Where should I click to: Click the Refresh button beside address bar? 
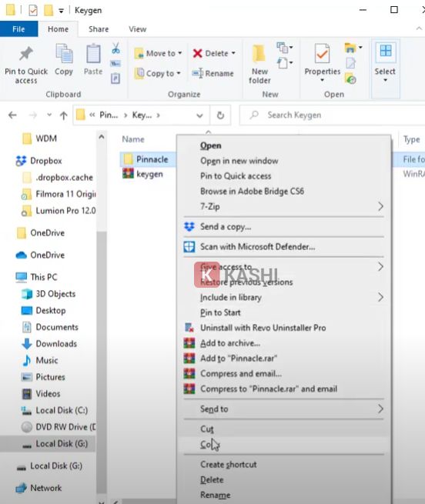(220, 115)
